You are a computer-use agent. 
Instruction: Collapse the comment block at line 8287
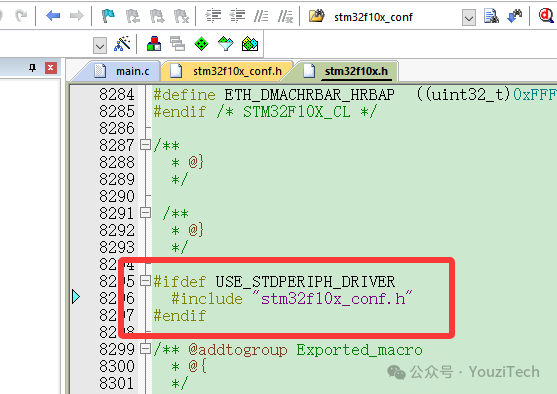(145, 145)
